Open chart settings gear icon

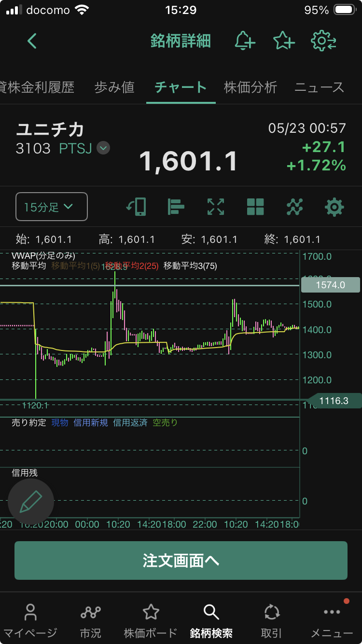click(x=334, y=207)
